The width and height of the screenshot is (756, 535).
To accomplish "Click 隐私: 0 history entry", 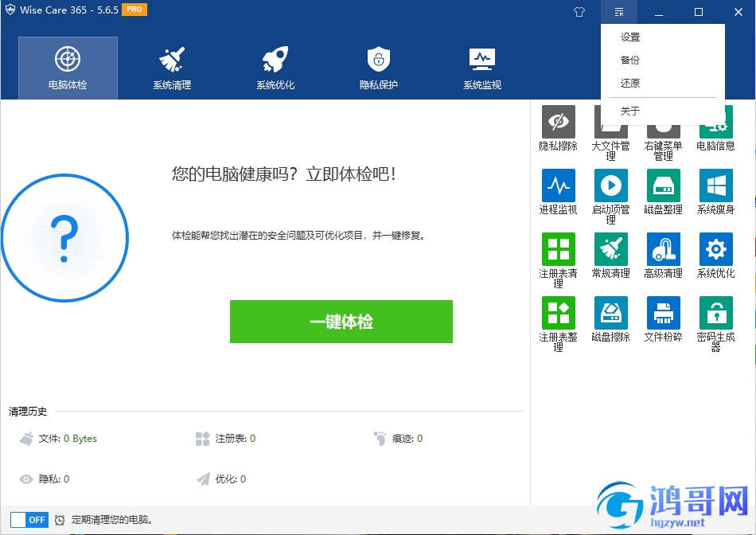I will [x=44, y=479].
